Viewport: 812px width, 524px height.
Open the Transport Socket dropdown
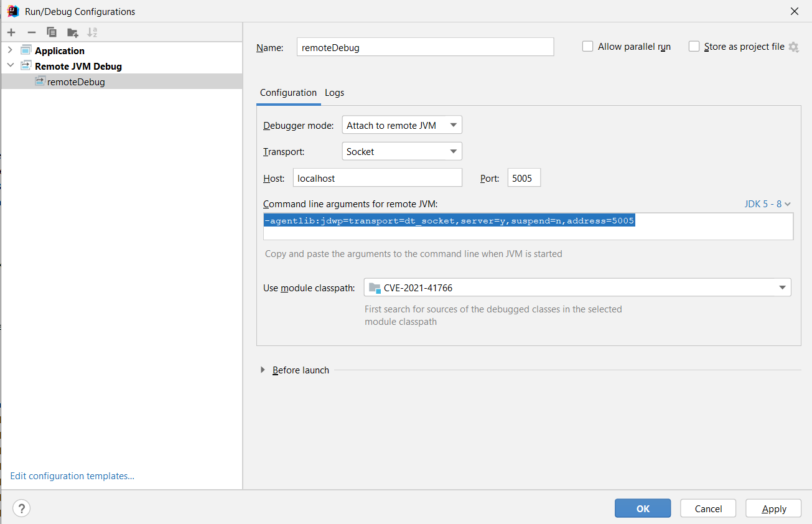(x=402, y=151)
